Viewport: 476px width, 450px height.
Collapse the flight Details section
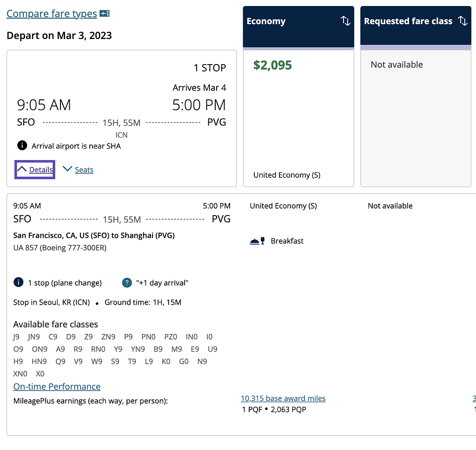click(x=35, y=170)
